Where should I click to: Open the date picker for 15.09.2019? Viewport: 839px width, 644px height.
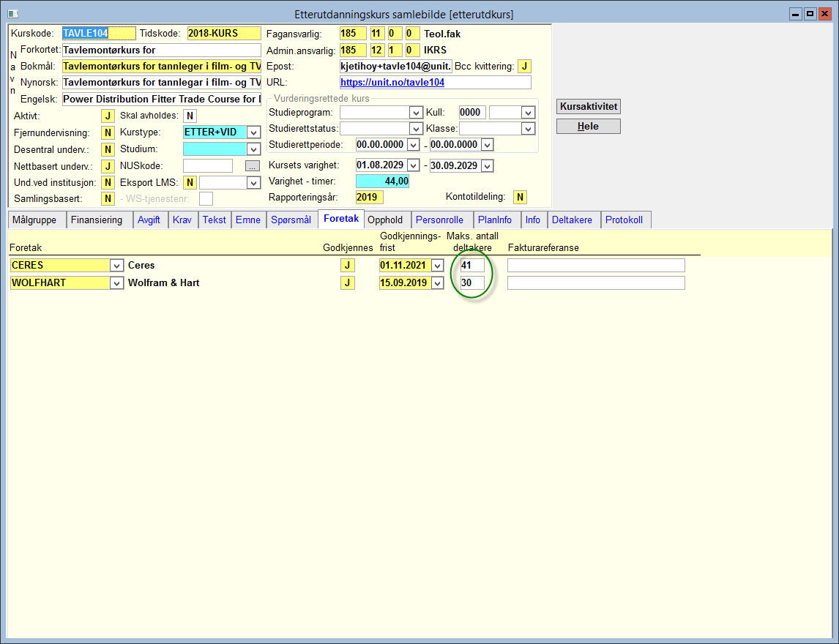click(x=438, y=283)
